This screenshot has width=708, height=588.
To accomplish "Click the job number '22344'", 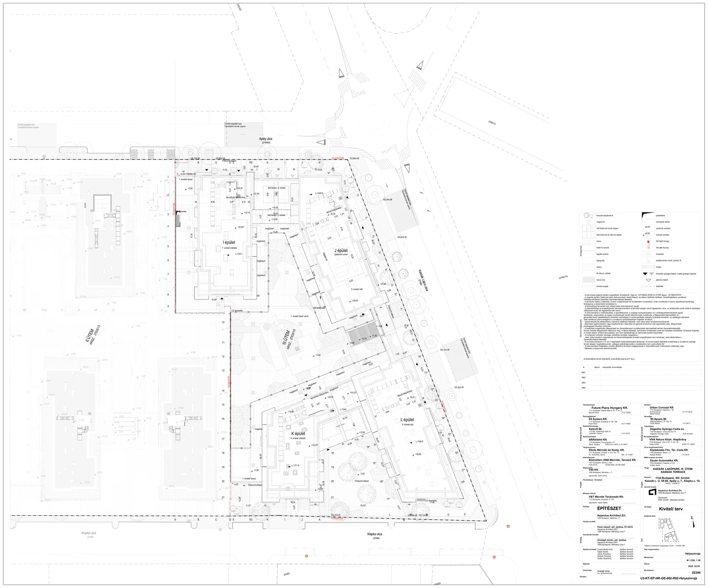I will click(x=696, y=571).
